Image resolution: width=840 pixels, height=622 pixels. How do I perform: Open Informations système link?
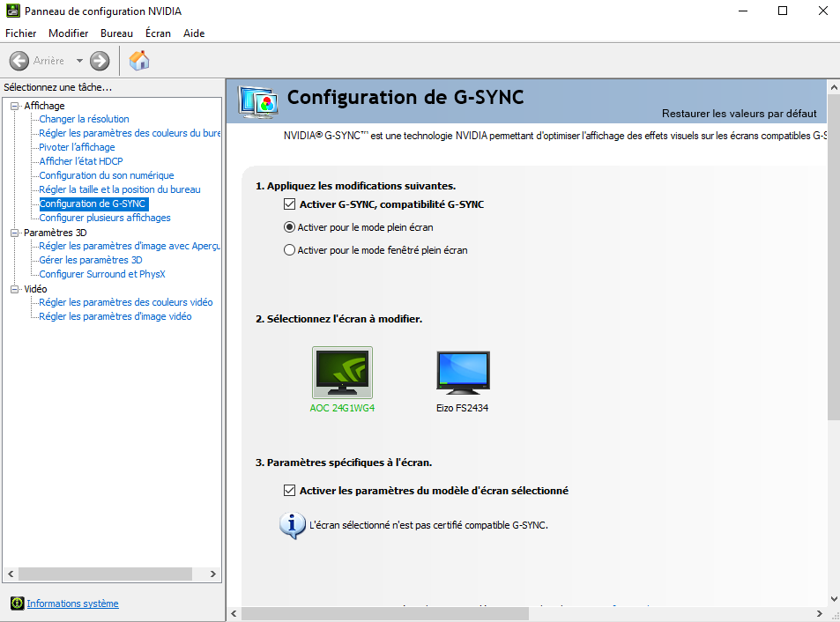[x=73, y=603]
